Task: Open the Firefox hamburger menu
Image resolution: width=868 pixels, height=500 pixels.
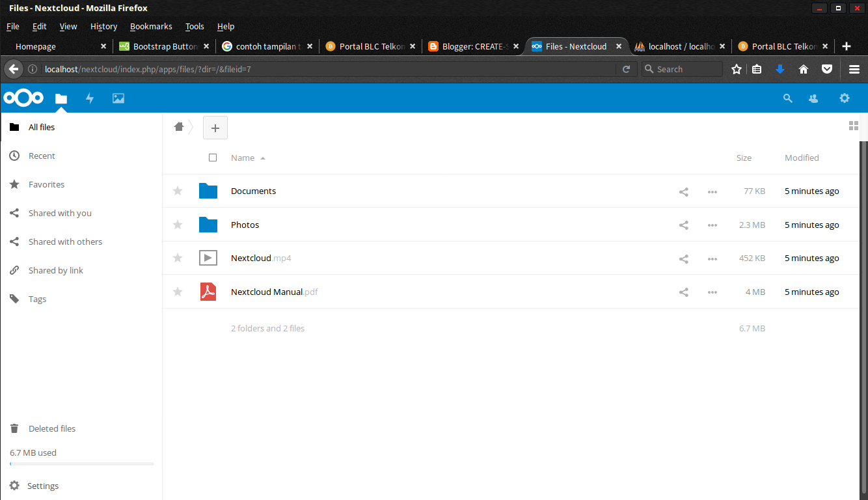Action: 854,68
